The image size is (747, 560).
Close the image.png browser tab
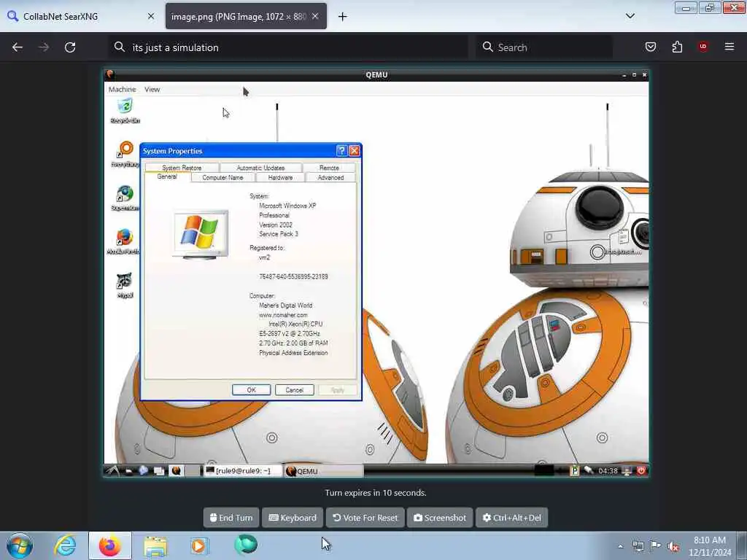coord(315,16)
